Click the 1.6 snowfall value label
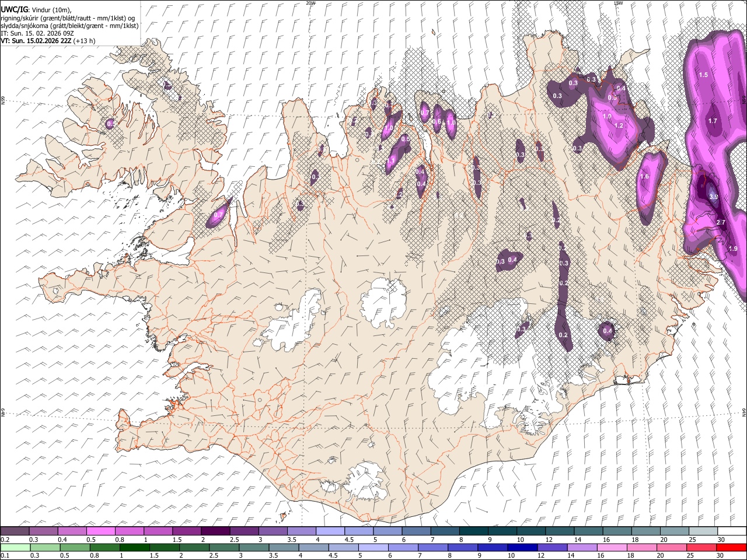Viewport: 747px width, 560px height. (644, 177)
